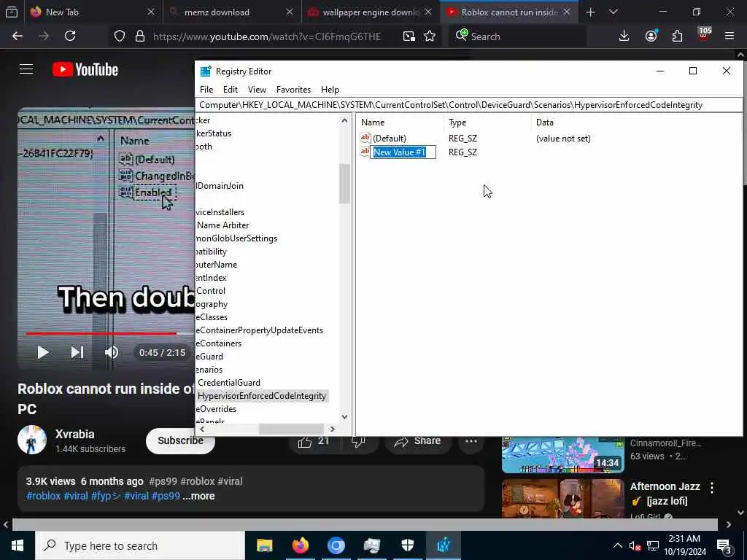Open the 14:34 video thumbnail
The height and width of the screenshot is (560, 747).
(562, 455)
